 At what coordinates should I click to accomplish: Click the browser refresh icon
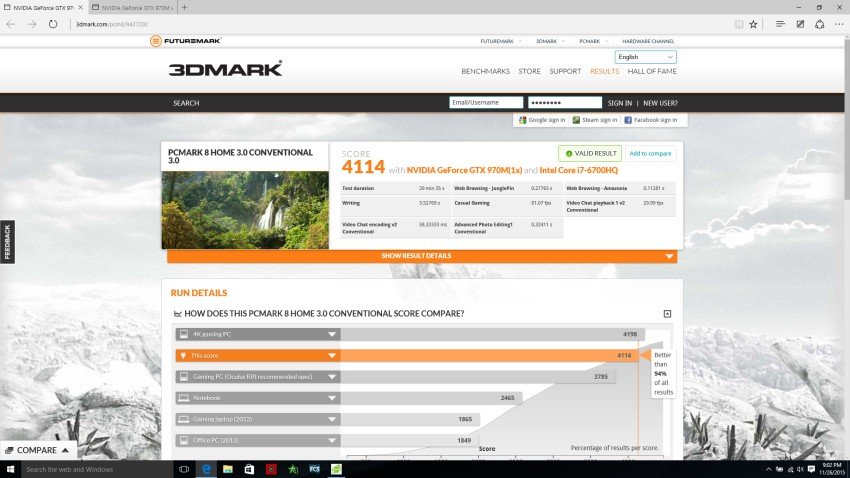pos(54,23)
